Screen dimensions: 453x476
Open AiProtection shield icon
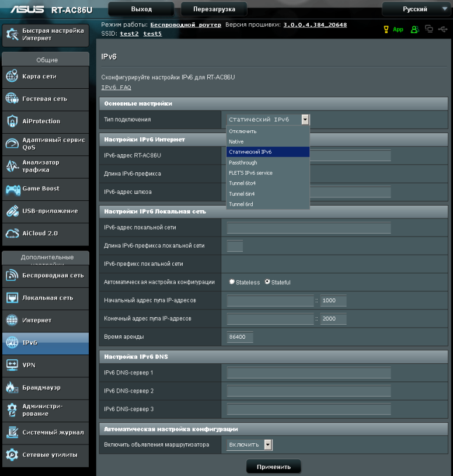(12, 121)
